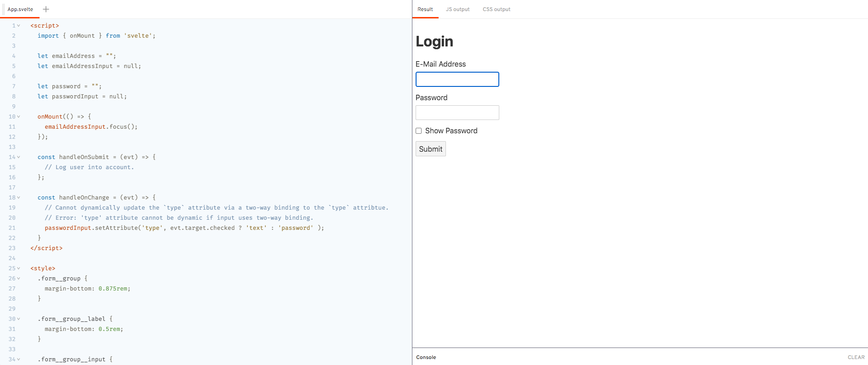The width and height of the screenshot is (868, 365).
Task: Click the 'Show Password' label text
Action: point(451,131)
